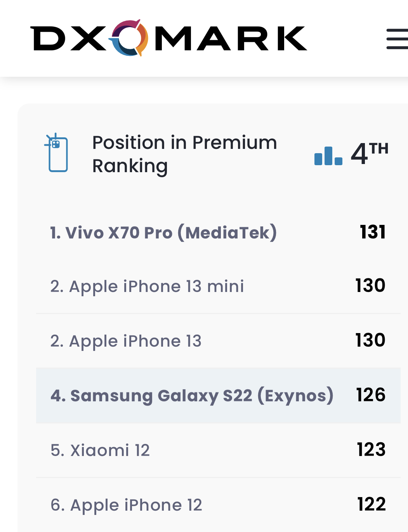Viewport: 408px width, 532px height.
Task: Open the Apple iPhone 13 mini entry
Action: tap(147, 287)
